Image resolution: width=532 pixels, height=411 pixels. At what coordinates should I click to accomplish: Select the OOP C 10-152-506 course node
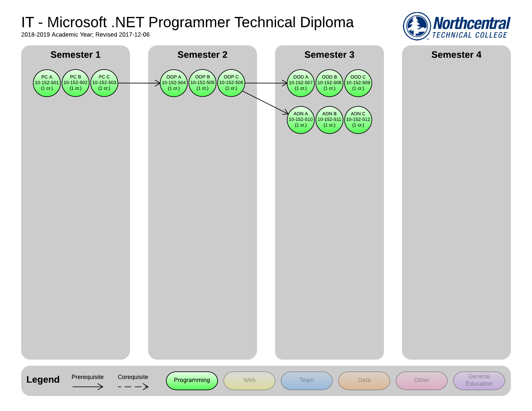[x=231, y=83]
